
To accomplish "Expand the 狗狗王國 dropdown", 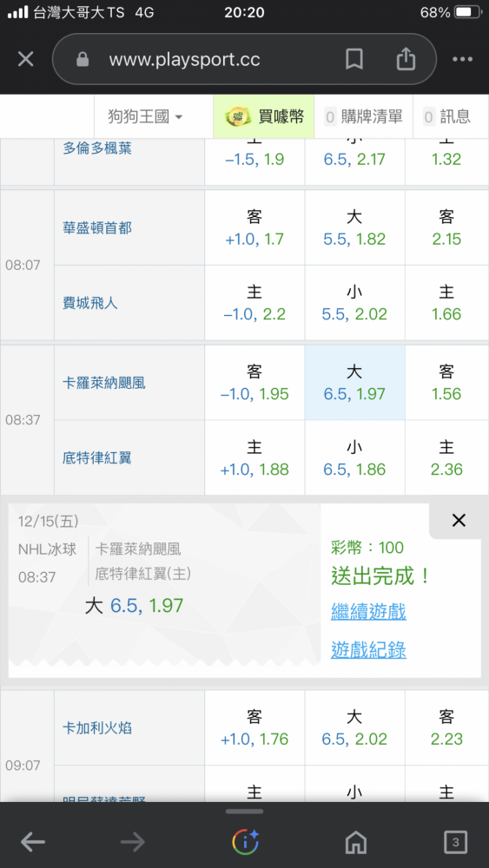I will coord(145,116).
